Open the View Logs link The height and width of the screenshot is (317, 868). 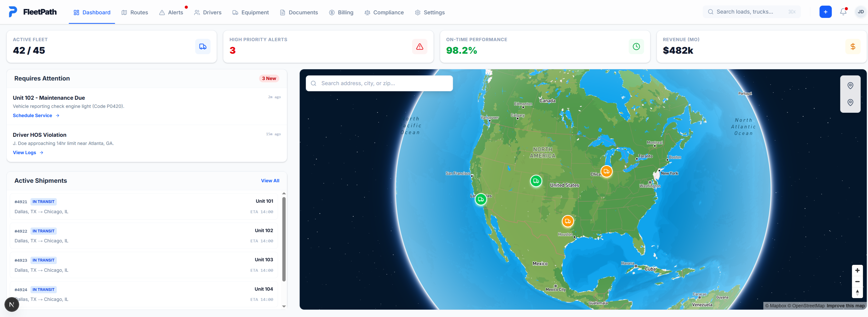click(x=28, y=152)
